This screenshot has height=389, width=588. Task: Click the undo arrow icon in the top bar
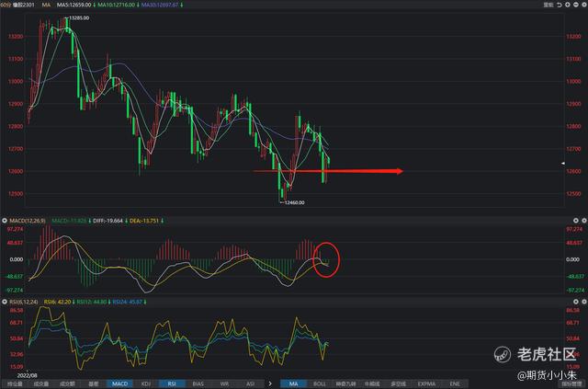[x=560, y=5]
